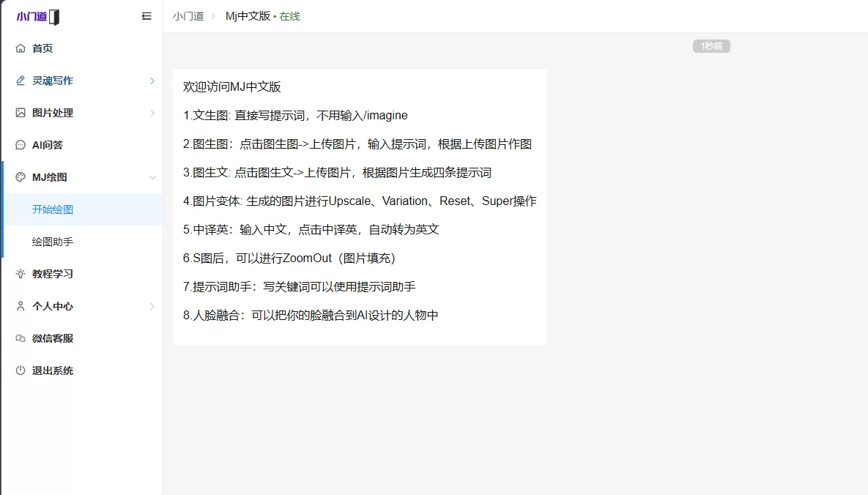
Task: Click the person icon beside 个人中心
Action: (x=21, y=306)
